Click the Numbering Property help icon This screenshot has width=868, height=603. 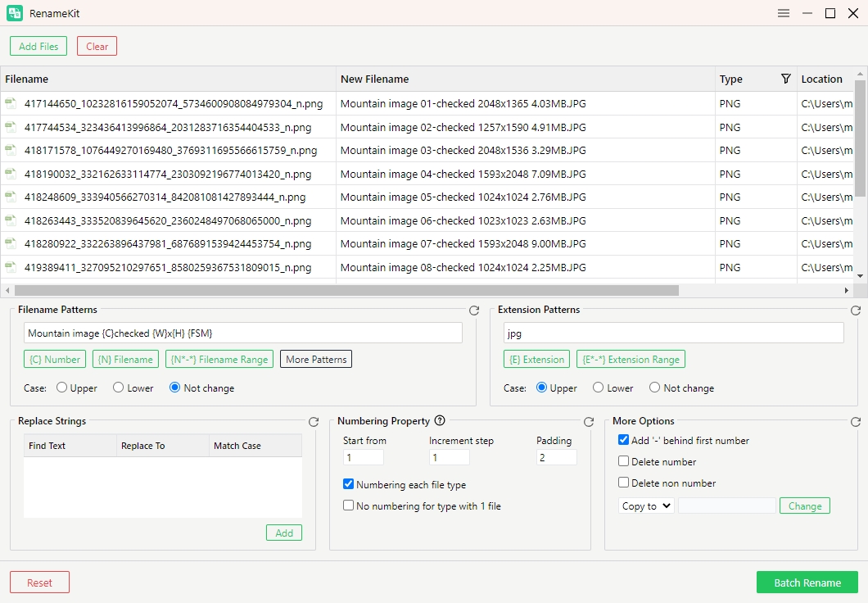point(440,421)
